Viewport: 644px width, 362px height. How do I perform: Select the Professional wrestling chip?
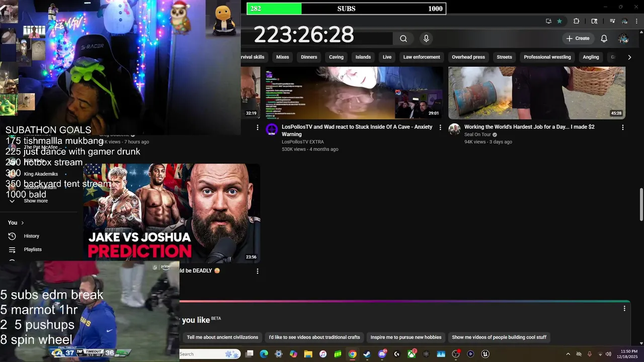[547, 57]
